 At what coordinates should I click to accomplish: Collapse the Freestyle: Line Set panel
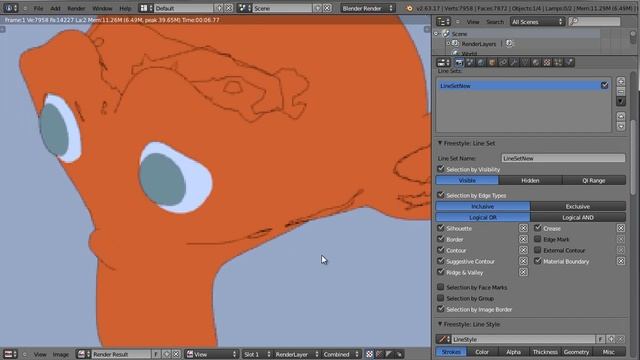(x=440, y=143)
